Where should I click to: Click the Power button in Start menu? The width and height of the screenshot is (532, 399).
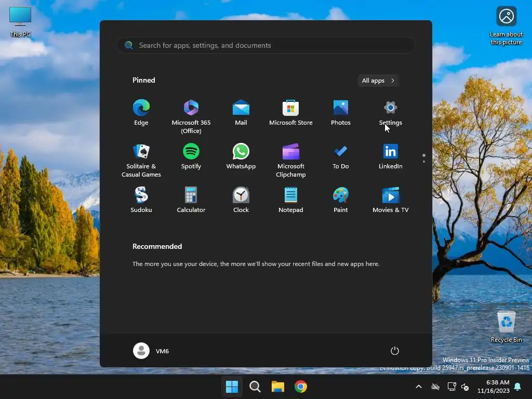click(x=395, y=351)
